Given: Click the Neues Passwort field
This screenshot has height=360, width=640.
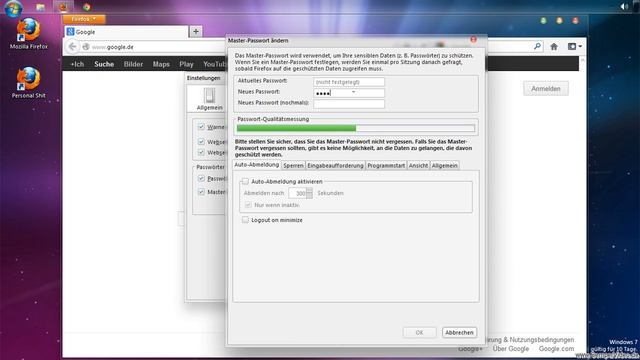Looking at the screenshot, I should point(349,93).
